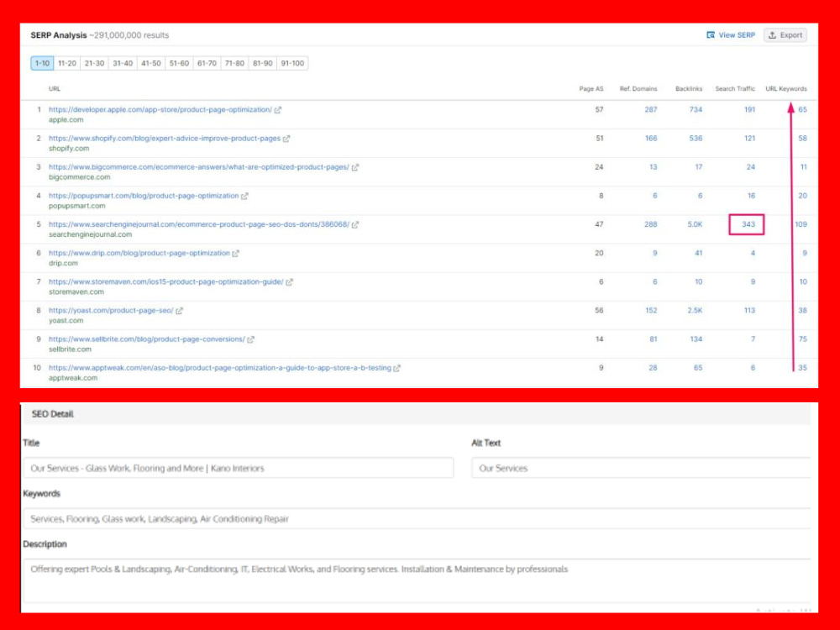Select results page 1-10
The width and height of the screenshot is (840, 630).
(42, 63)
